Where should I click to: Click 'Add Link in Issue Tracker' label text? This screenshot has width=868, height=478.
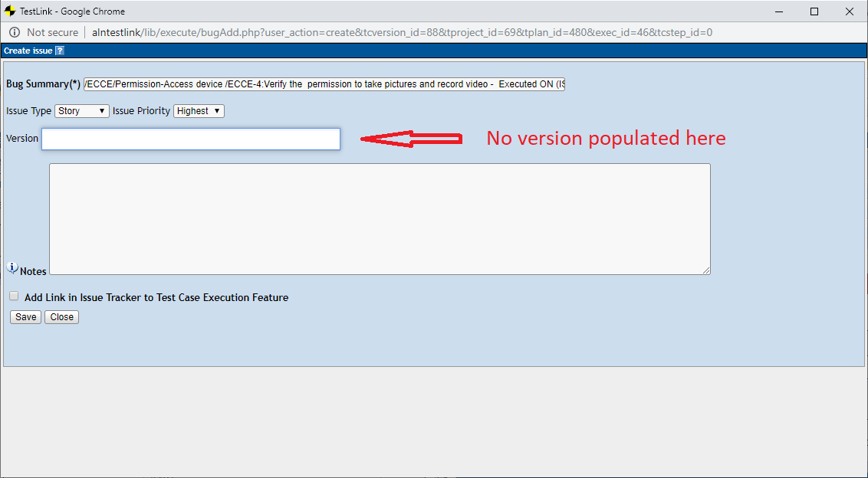(156, 298)
